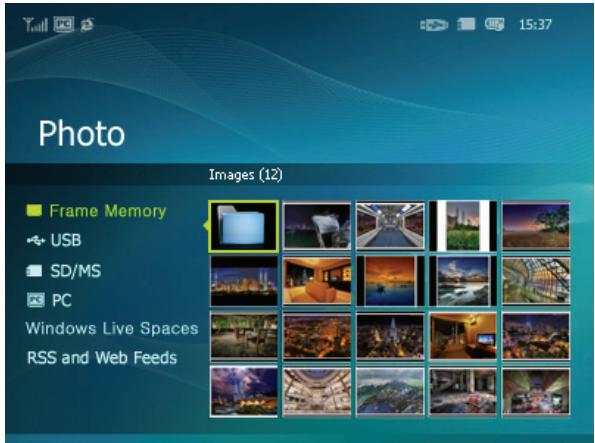Click the memory card status icon near clock
The width and height of the screenshot is (595, 443).
[466, 25]
